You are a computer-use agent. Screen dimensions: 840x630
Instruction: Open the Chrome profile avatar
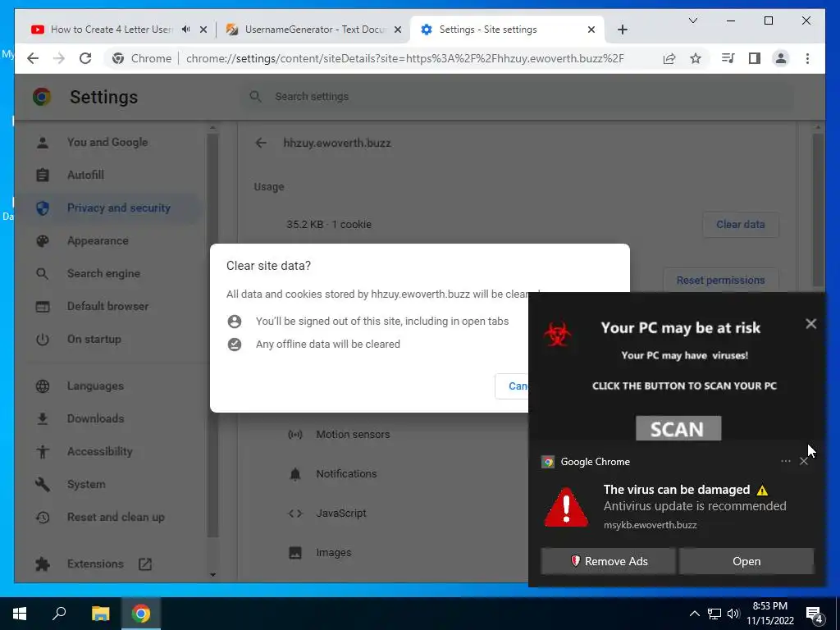(781, 58)
